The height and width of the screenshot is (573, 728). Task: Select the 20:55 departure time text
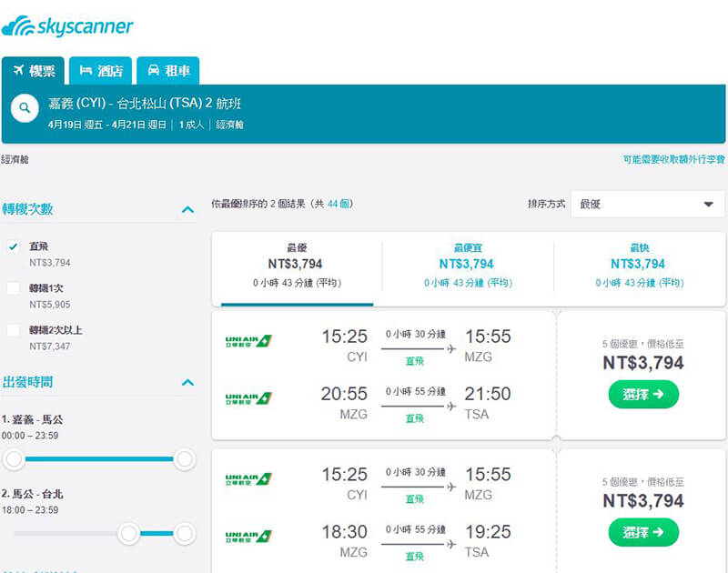(x=344, y=394)
